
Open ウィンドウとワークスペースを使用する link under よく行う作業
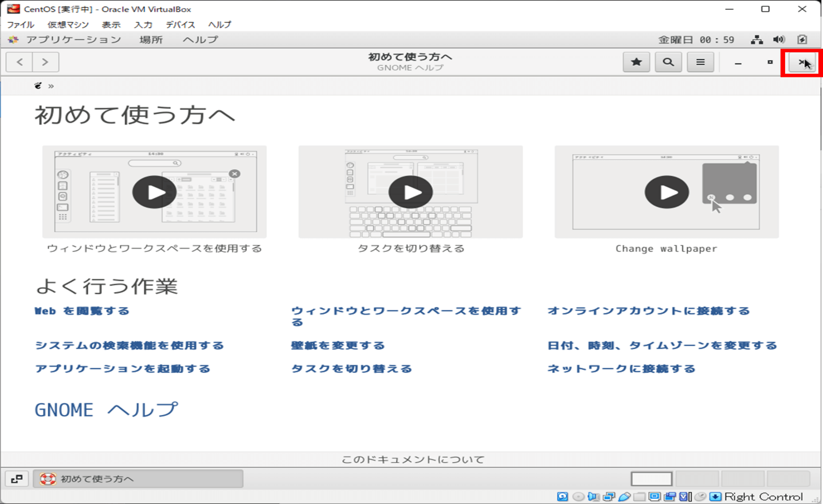tap(406, 316)
